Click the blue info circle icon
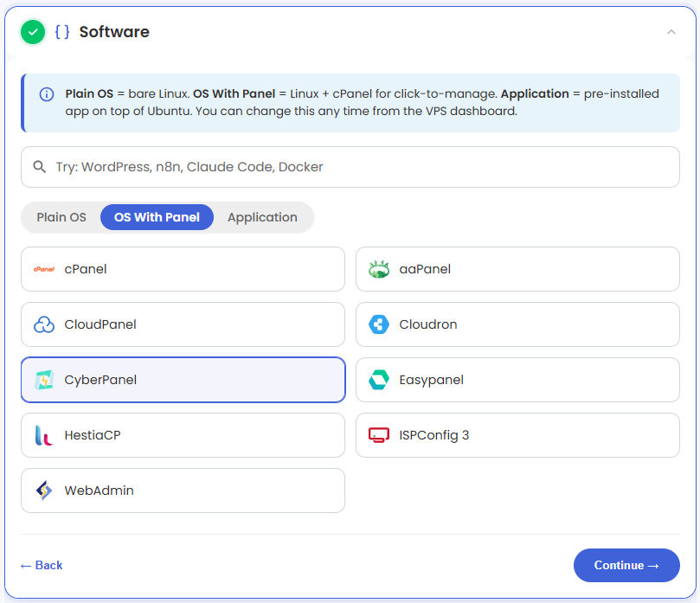 [x=47, y=94]
